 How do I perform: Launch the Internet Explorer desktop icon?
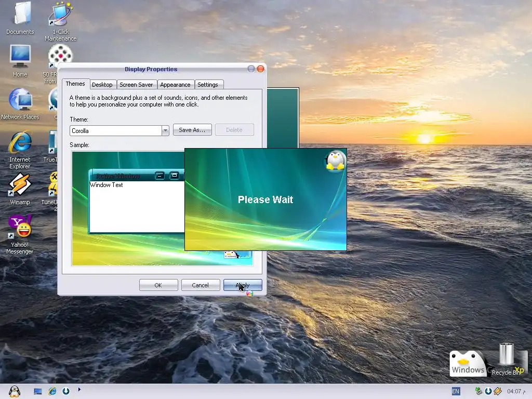[x=20, y=150]
